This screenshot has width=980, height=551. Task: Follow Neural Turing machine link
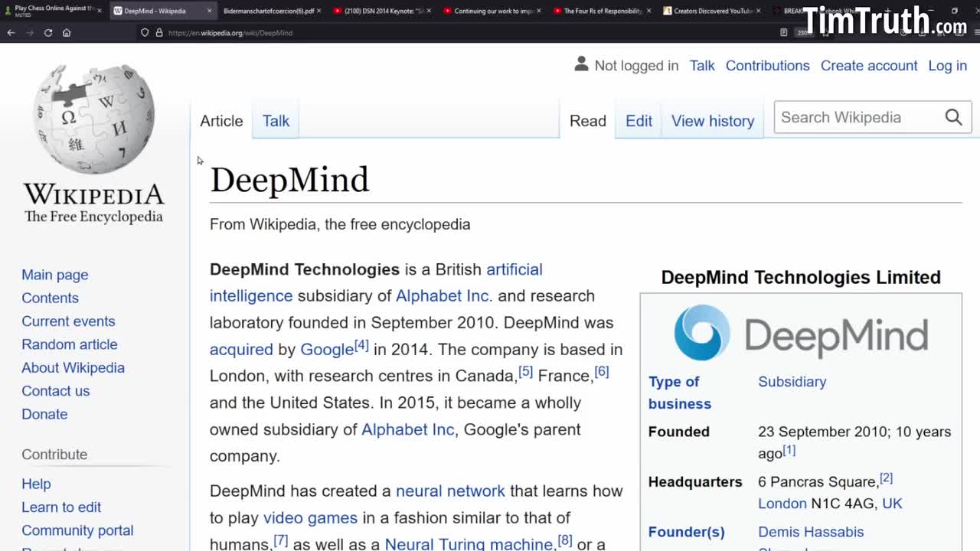pyautogui.click(x=469, y=543)
